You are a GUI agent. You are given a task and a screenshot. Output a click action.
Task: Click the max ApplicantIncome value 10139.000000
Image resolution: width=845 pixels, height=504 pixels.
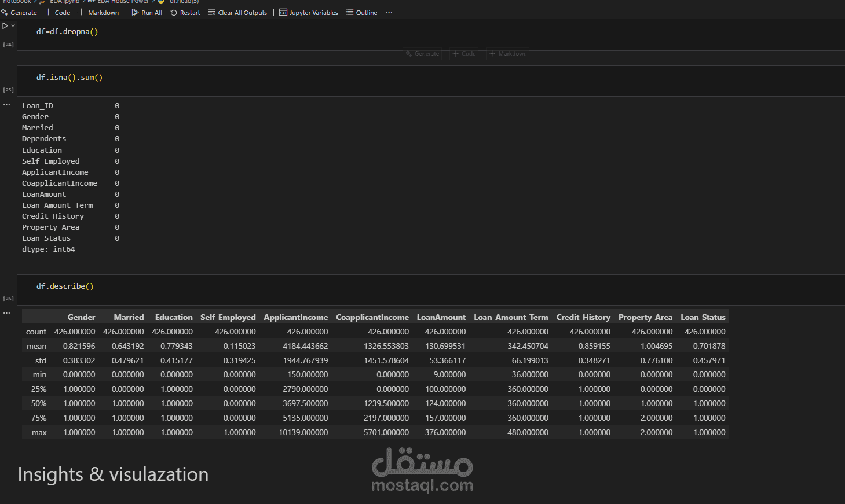click(303, 432)
